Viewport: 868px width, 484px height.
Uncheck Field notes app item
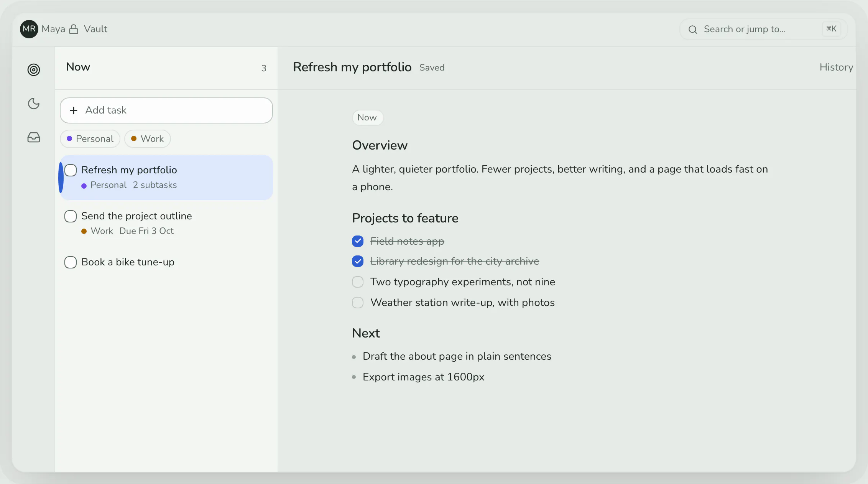tap(358, 241)
